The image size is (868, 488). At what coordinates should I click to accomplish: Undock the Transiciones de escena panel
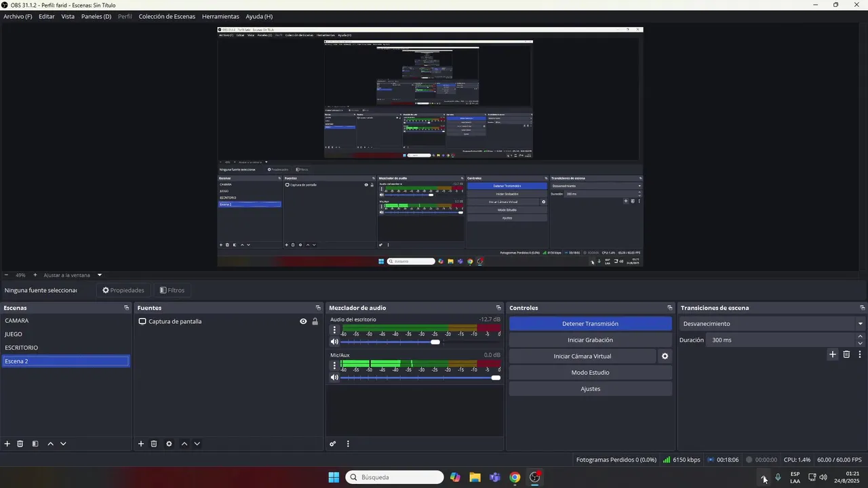click(x=862, y=308)
